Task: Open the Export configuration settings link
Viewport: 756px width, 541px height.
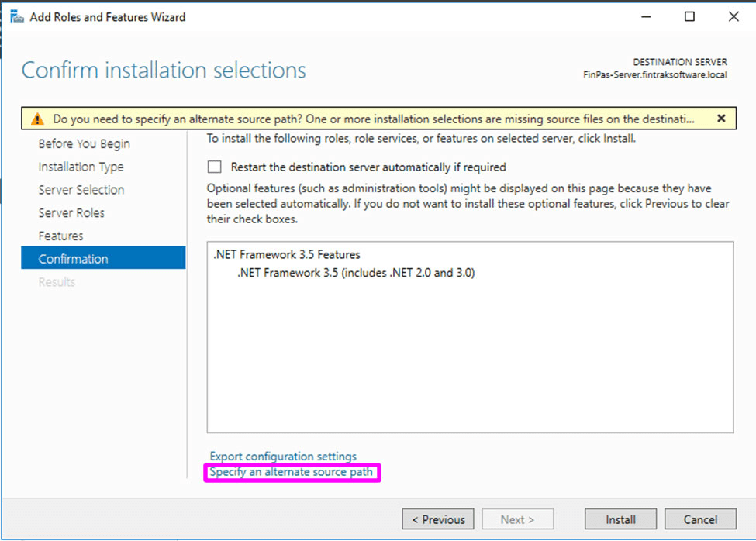Action: [x=283, y=457]
